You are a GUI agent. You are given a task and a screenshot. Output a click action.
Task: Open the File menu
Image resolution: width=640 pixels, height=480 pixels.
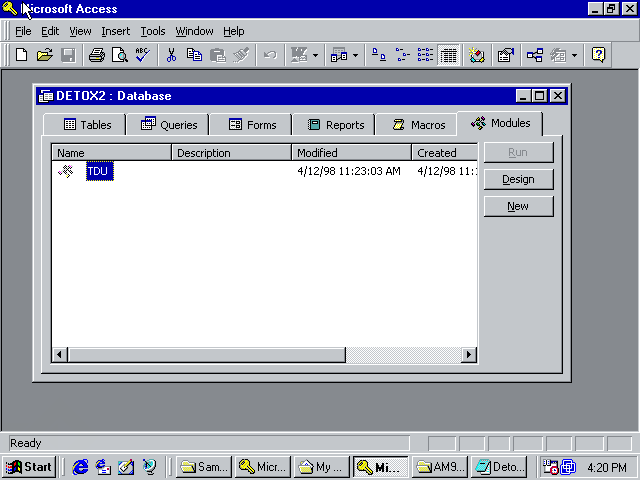(x=23, y=31)
